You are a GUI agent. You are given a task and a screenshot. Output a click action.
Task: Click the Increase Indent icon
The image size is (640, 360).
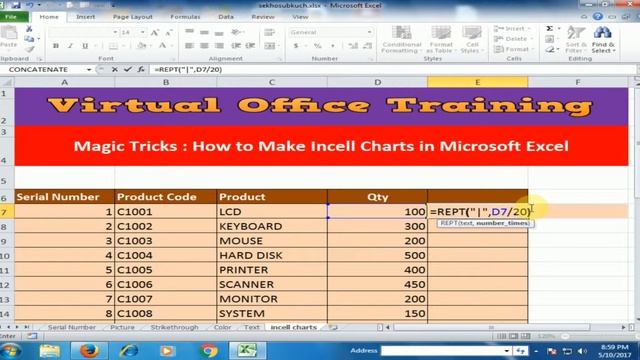[x=250, y=46]
